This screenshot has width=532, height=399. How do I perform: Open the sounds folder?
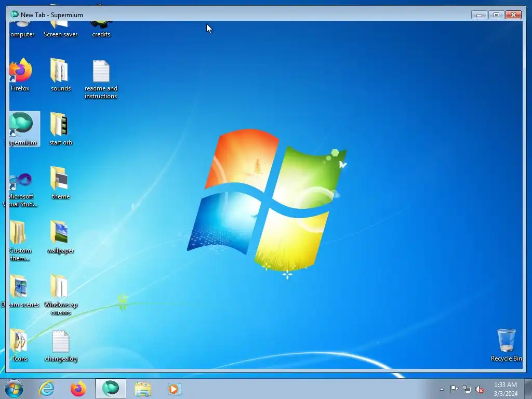click(x=60, y=75)
